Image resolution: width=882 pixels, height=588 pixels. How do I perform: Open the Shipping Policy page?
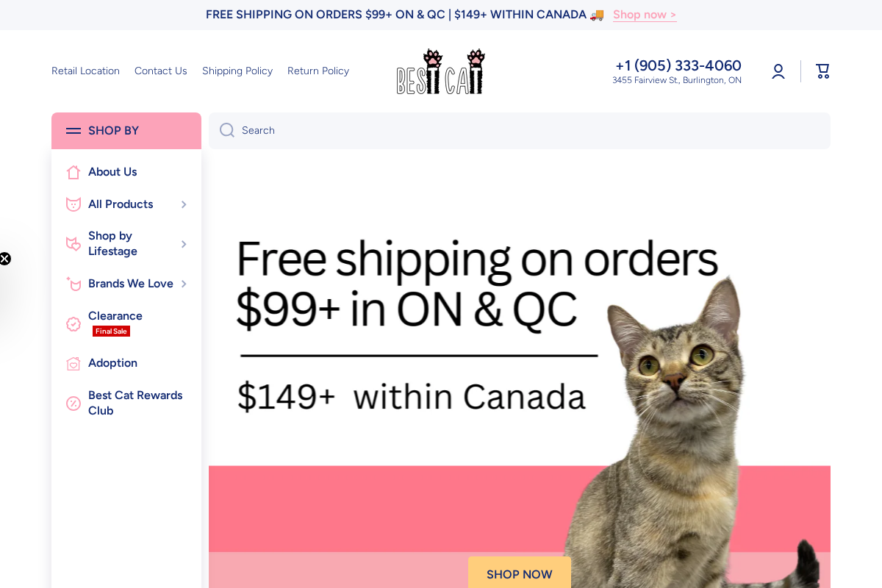point(237,71)
